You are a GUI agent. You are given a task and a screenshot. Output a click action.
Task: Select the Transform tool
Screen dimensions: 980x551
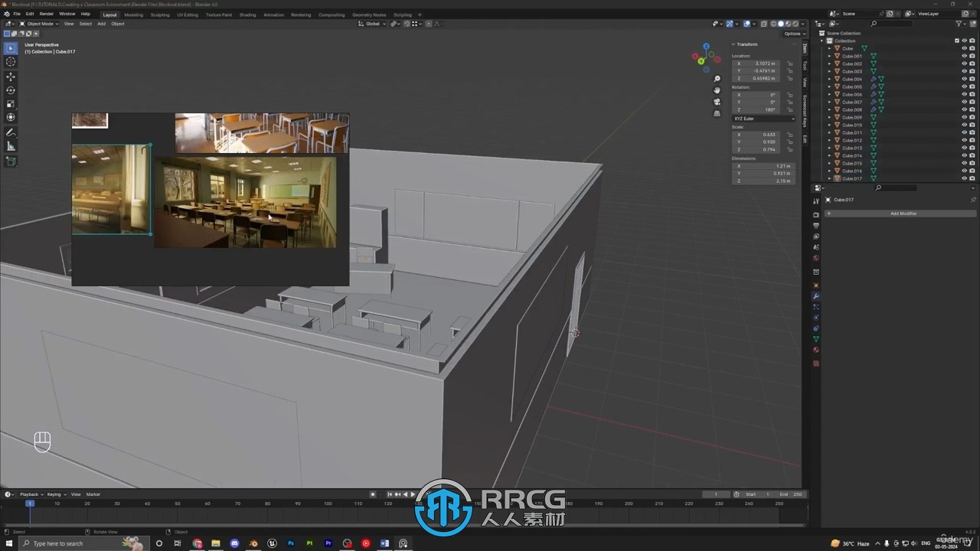pos(11,117)
